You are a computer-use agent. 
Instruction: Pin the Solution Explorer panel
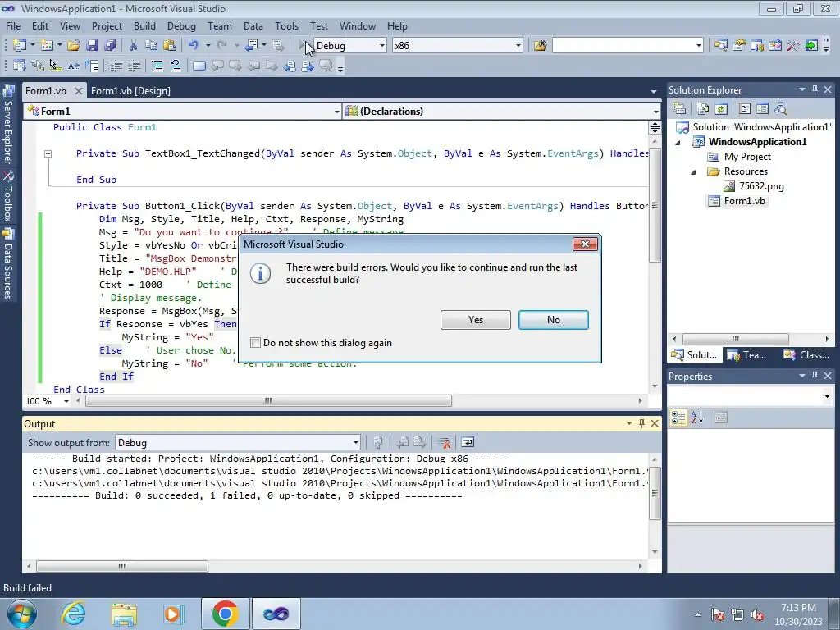tap(815, 89)
